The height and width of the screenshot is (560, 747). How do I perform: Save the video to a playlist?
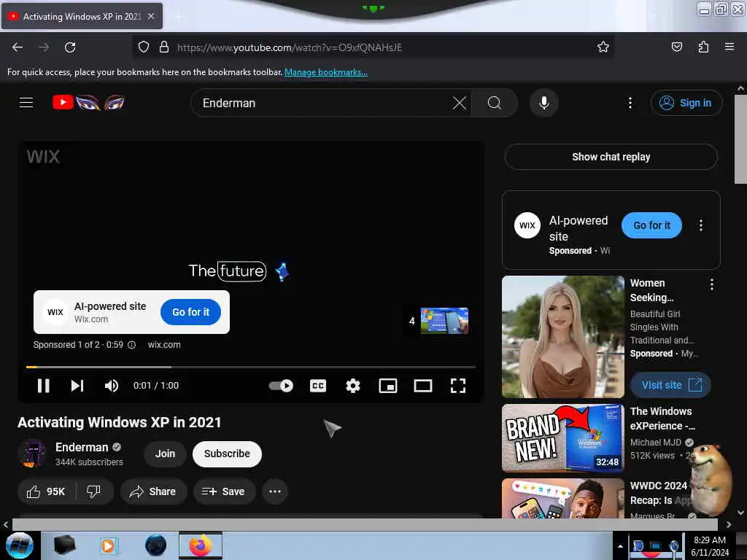[223, 491]
